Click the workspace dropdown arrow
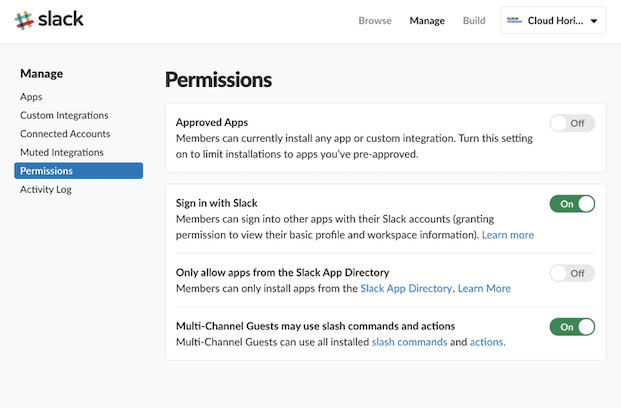This screenshot has width=621, height=408. [x=594, y=21]
